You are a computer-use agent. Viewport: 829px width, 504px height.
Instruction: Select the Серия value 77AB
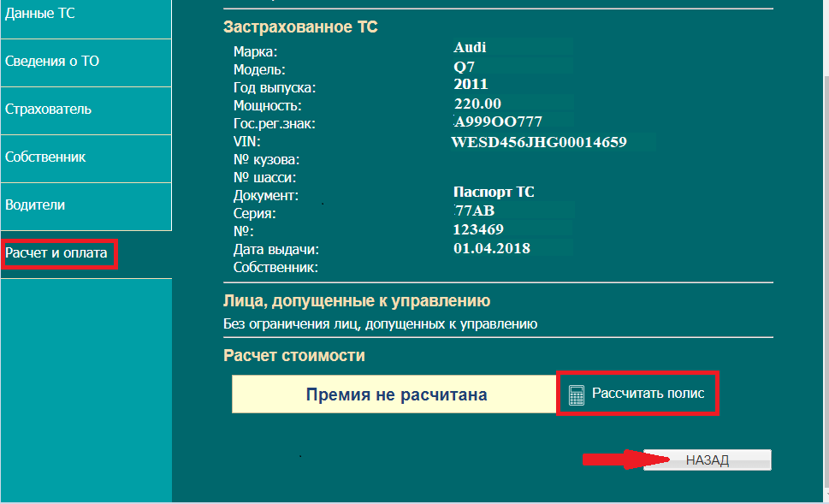pyautogui.click(x=474, y=211)
